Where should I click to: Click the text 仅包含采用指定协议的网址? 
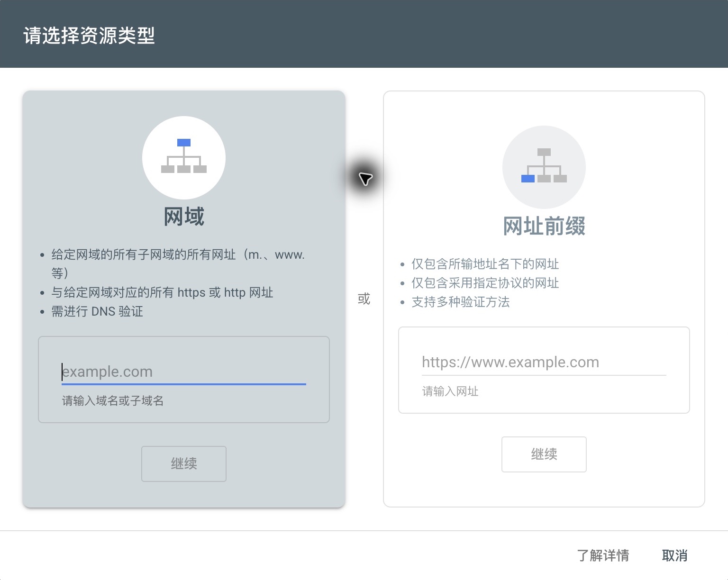[485, 283]
